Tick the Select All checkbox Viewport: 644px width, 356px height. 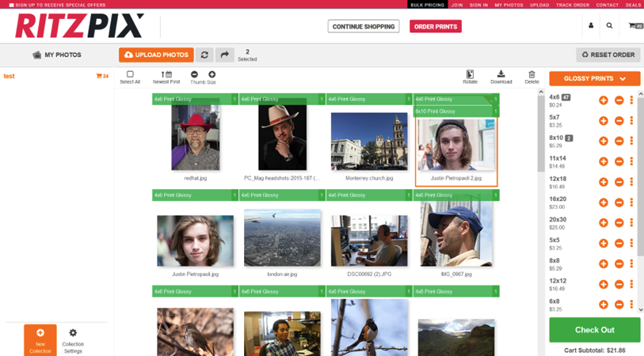point(130,74)
